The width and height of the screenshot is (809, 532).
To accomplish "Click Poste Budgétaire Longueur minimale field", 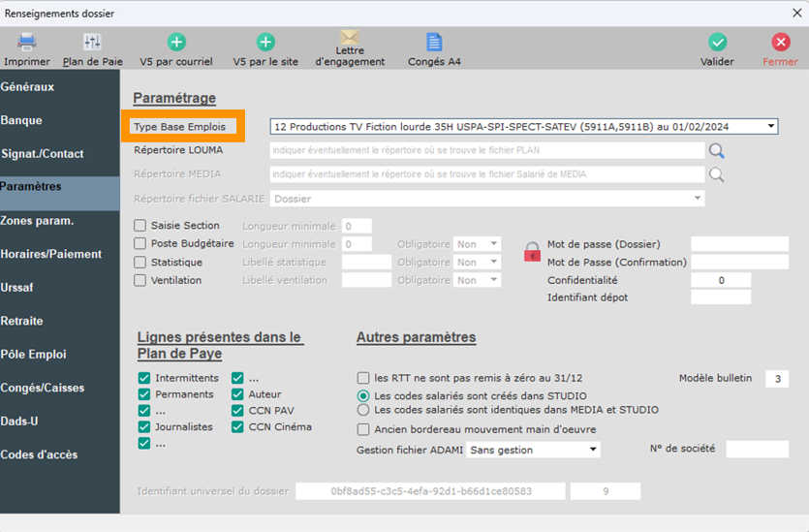I will click(x=357, y=244).
